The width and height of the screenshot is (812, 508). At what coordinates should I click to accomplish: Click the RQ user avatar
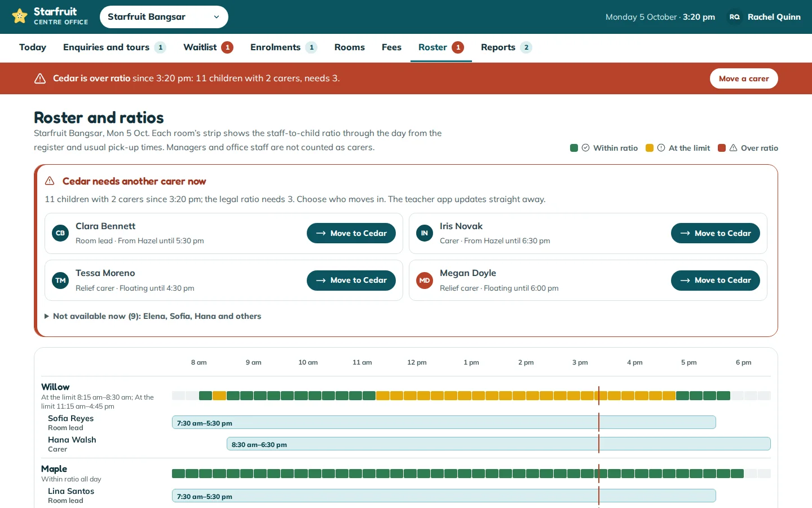point(735,17)
